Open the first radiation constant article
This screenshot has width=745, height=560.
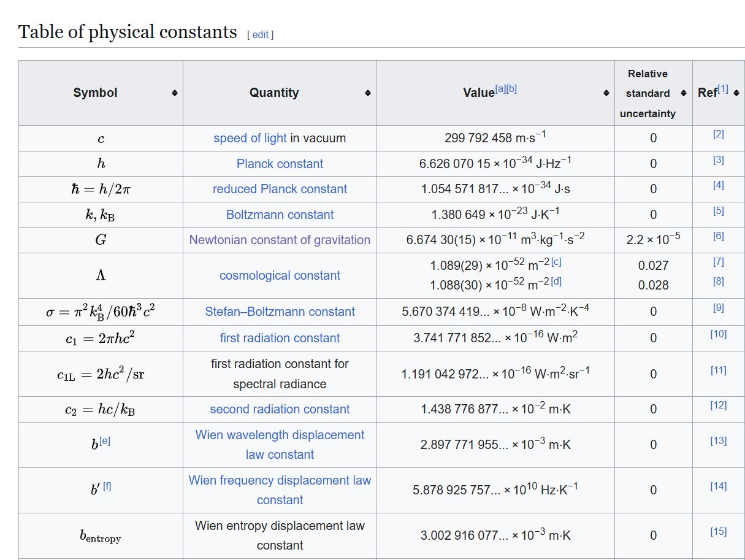(x=280, y=338)
